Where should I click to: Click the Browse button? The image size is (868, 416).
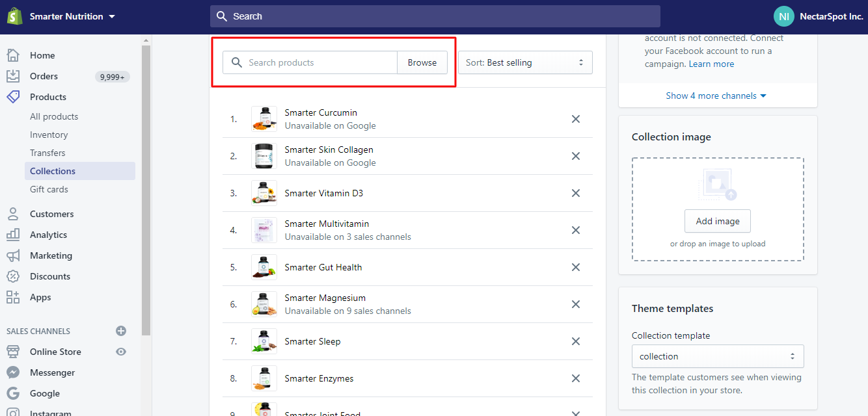tap(422, 62)
